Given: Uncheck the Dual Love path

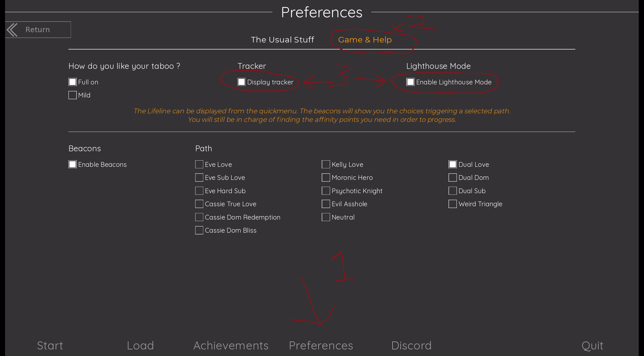Looking at the screenshot, I should pos(453,164).
